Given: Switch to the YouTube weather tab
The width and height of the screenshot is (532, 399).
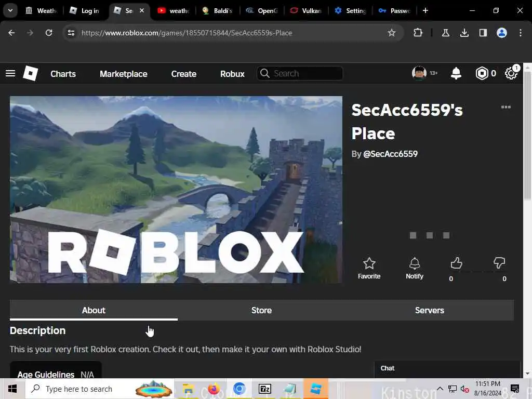Looking at the screenshot, I should click(x=173, y=10).
